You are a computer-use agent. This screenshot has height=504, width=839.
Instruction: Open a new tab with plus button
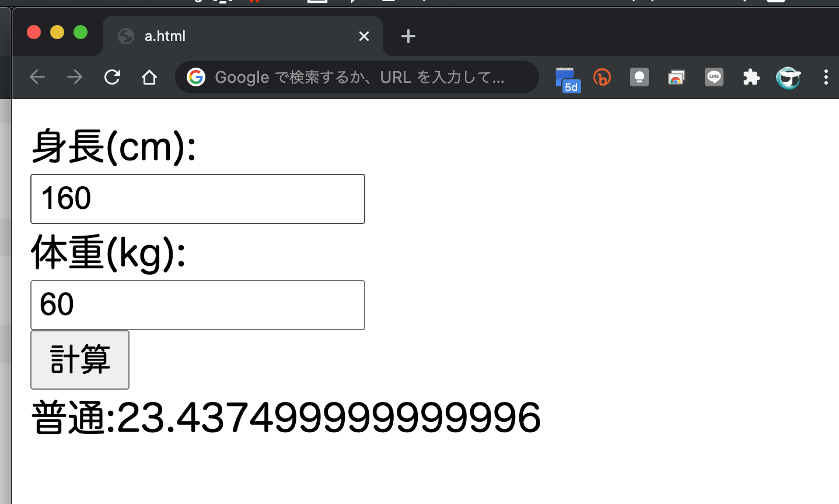(408, 36)
